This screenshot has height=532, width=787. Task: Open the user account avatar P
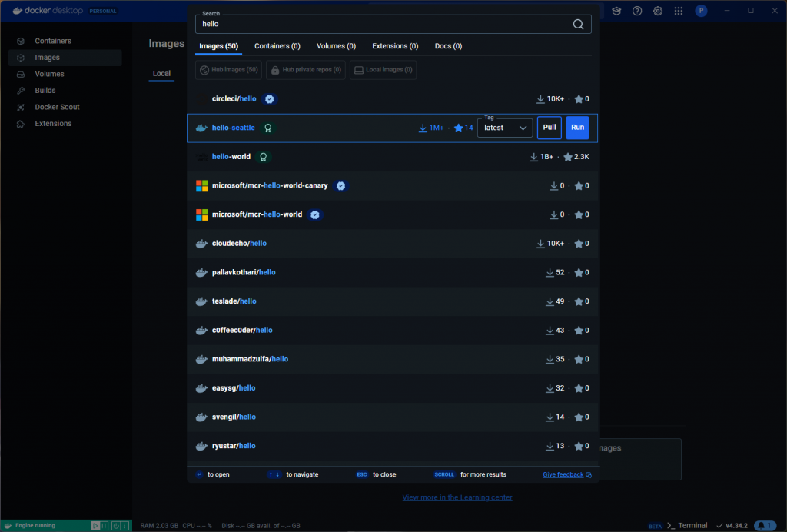point(701,11)
